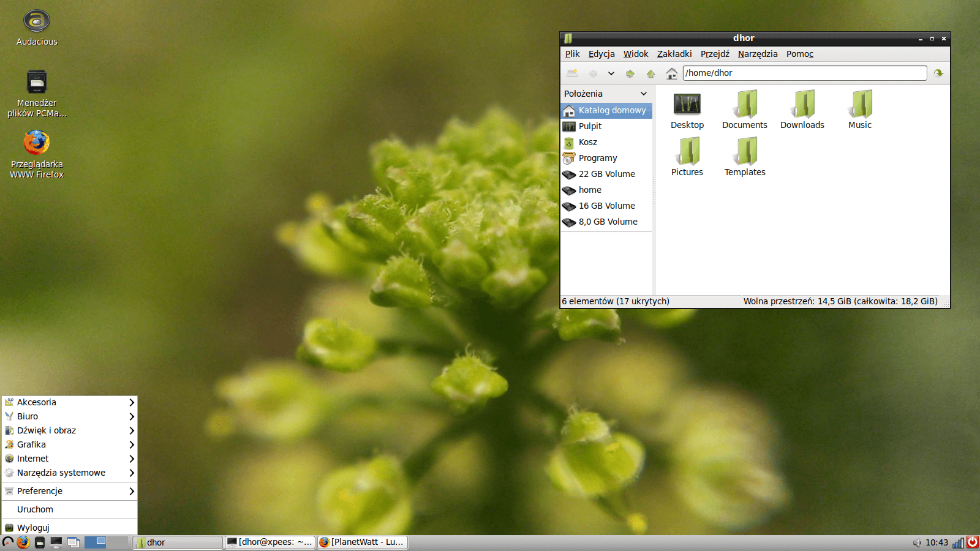Open the Narzędzia menu

click(758, 54)
